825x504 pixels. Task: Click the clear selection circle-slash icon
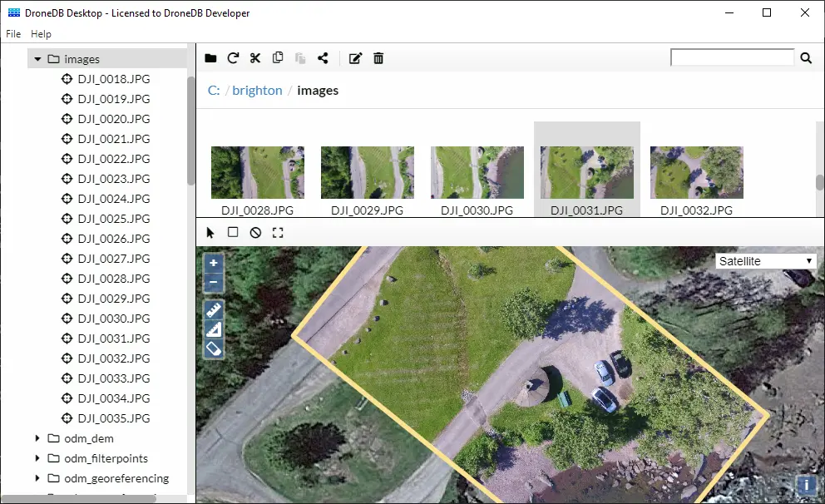[x=255, y=233]
